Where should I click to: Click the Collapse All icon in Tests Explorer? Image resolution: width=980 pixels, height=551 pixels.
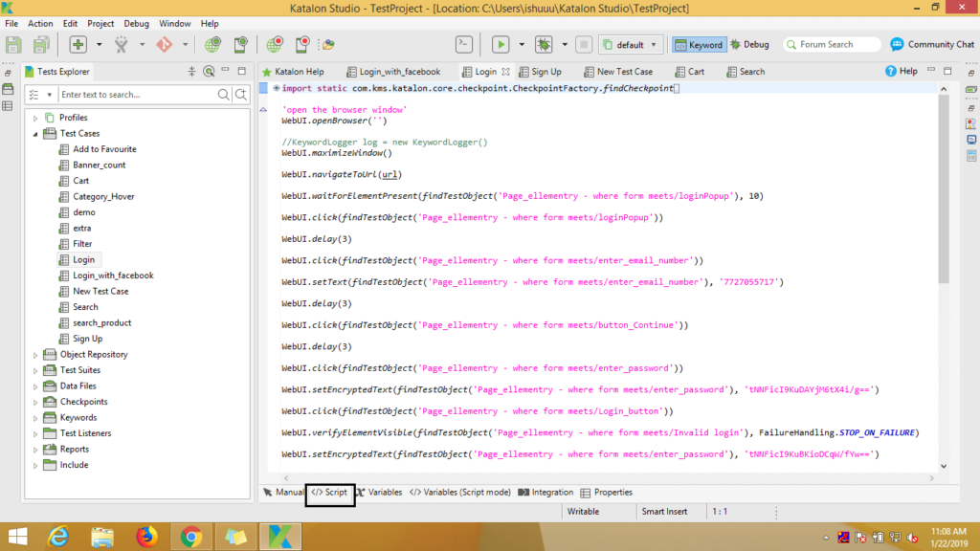[191, 71]
